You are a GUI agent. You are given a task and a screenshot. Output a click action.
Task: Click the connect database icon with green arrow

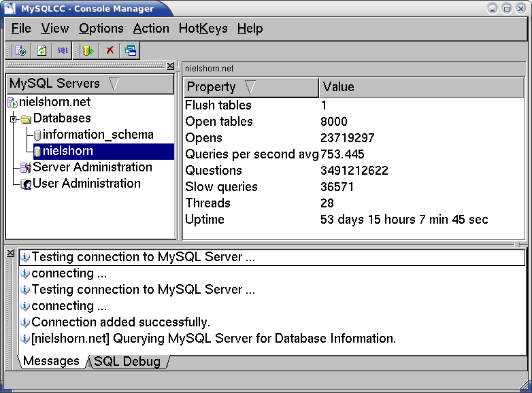88,51
